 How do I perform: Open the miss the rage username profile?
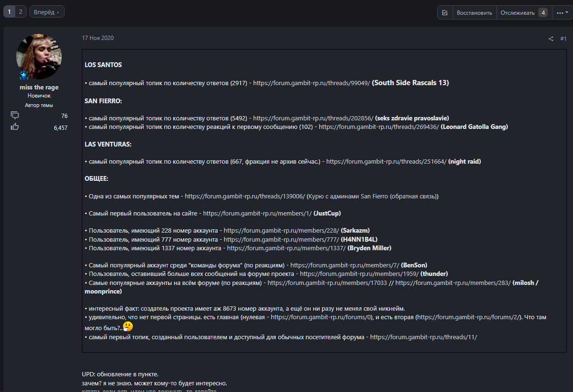[39, 88]
